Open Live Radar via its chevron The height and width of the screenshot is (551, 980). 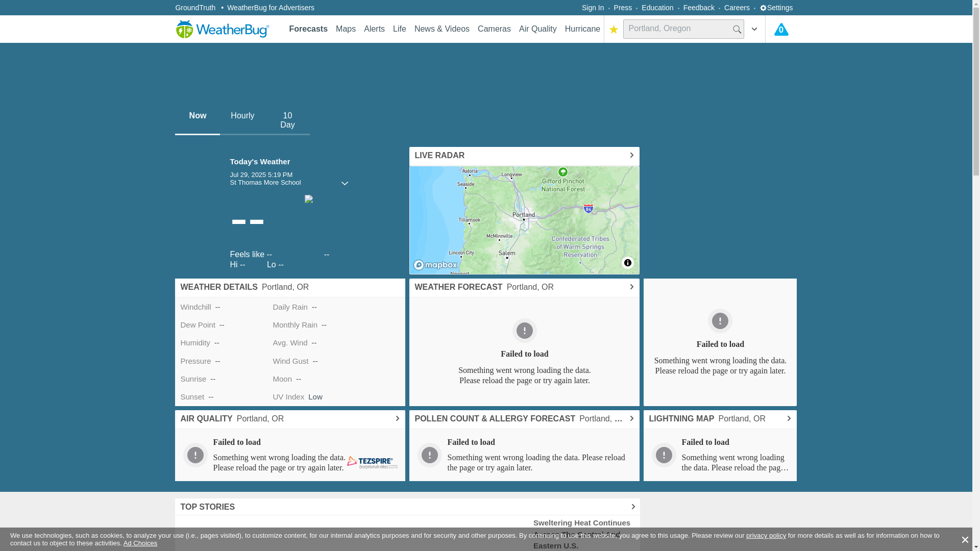coord(631,156)
